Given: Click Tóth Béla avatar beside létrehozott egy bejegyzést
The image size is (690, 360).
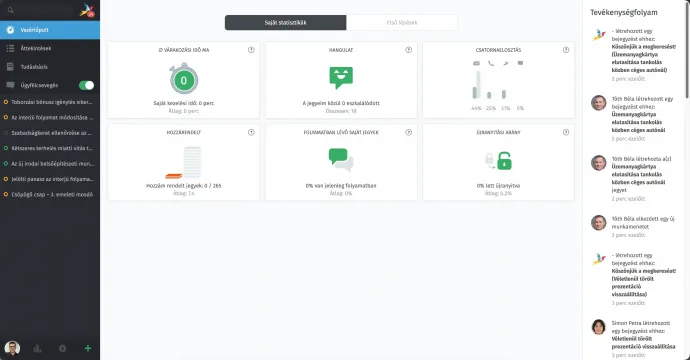Looking at the screenshot, I should 598,103.
